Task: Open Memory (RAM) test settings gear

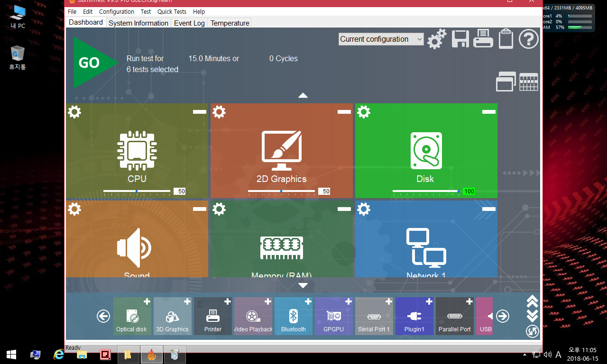Action: tap(219, 209)
